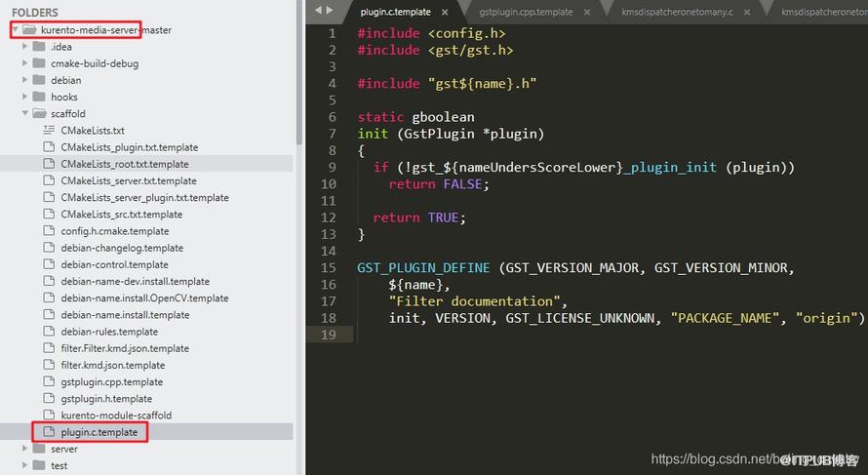Click the tab navigate-back left arrow

[x=318, y=10]
